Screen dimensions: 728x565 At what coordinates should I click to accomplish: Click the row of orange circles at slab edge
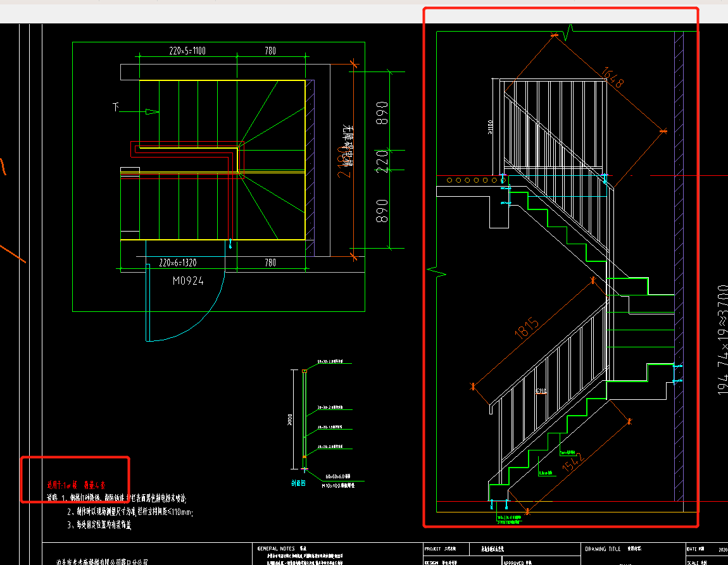[x=476, y=180]
